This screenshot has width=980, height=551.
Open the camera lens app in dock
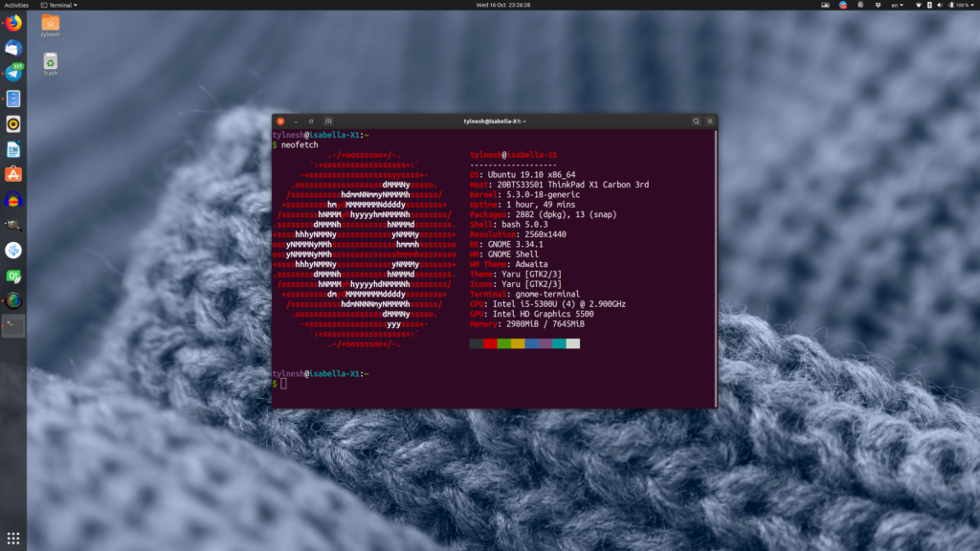click(13, 300)
